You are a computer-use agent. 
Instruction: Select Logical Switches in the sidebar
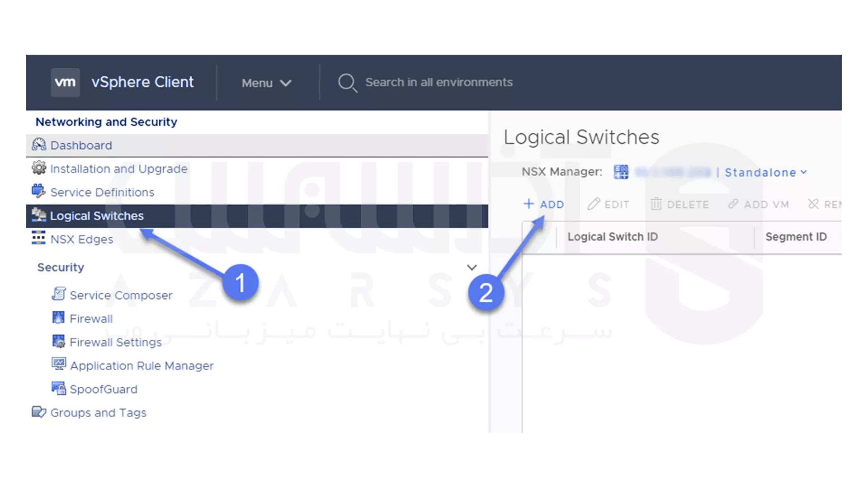click(x=257, y=216)
